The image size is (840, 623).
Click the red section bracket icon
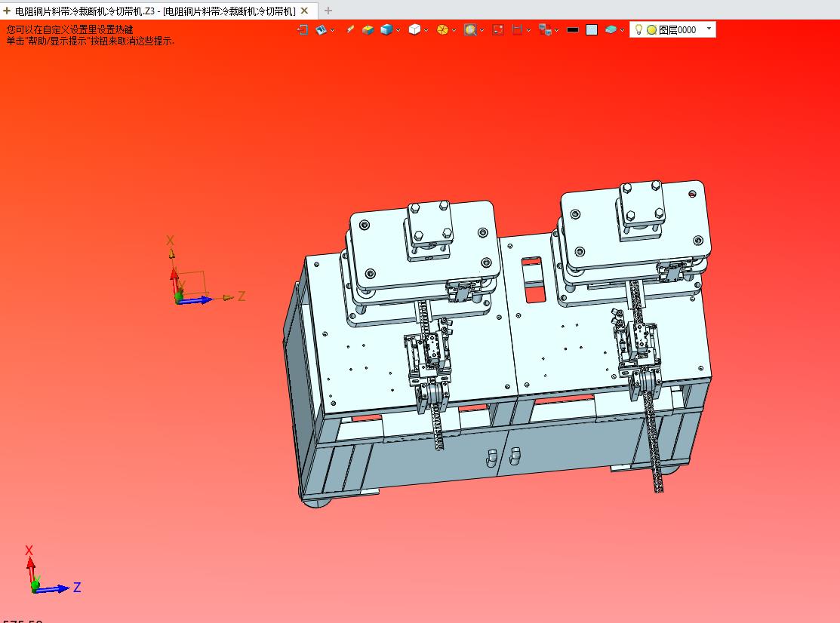point(517,30)
